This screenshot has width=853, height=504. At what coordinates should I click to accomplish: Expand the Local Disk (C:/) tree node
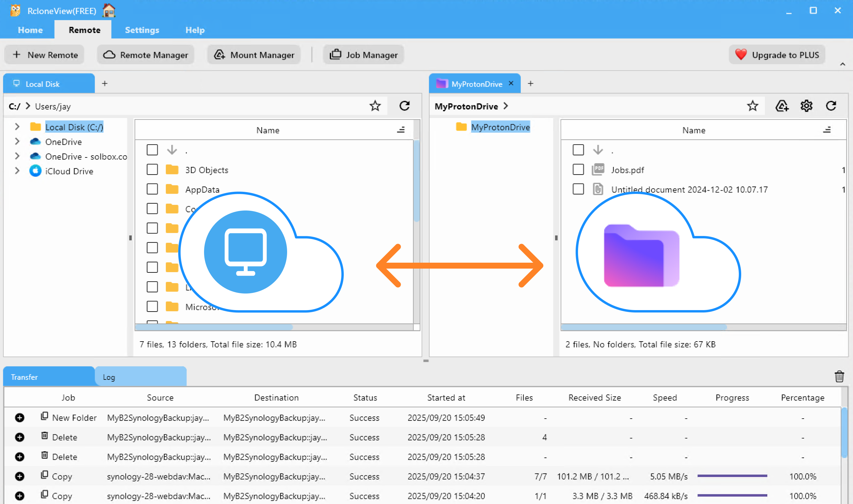[x=17, y=127]
